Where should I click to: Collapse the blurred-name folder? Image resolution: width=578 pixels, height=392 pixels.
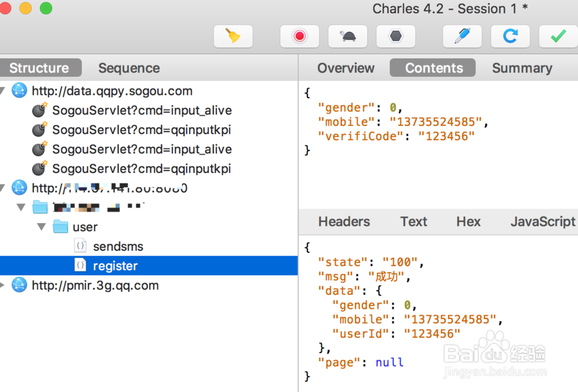point(21,208)
